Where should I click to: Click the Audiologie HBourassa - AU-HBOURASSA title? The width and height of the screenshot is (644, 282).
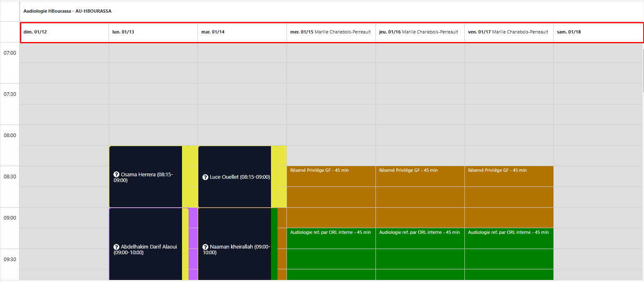67,11
